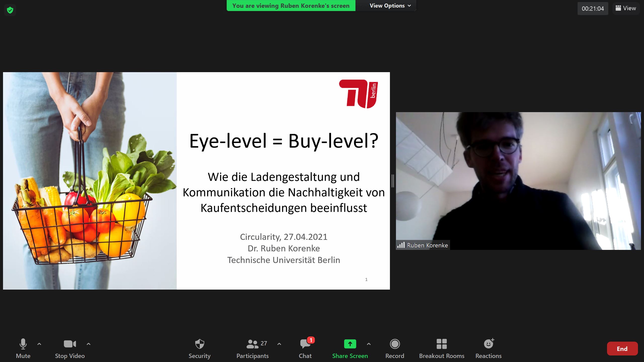
Task: Start recording with the Record button
Action: pos(395,348)
